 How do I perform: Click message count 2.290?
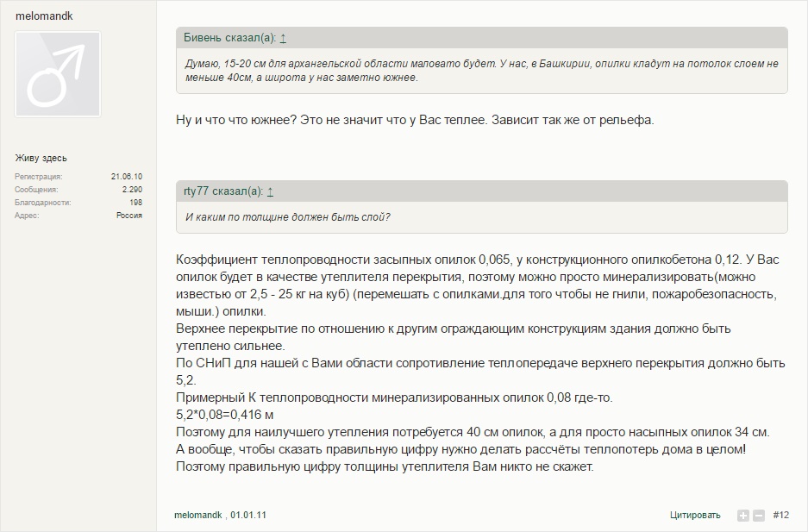click(x=132, y=190)
